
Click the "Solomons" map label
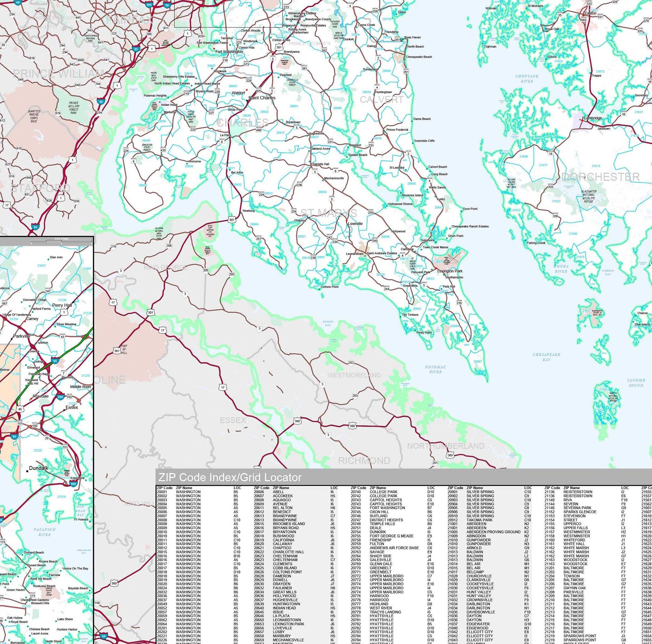tap(428, 240)
